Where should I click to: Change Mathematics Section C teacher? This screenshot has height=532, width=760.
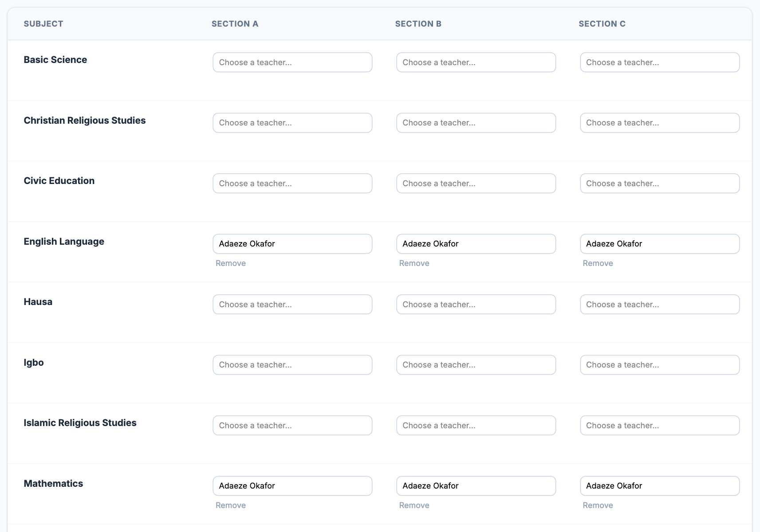(660, 486)
